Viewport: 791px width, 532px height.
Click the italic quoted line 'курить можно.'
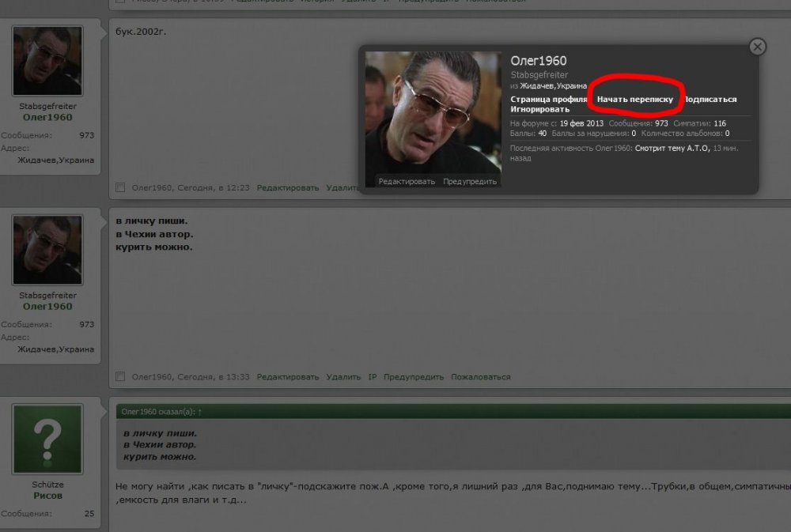click(x=160, y=457)
